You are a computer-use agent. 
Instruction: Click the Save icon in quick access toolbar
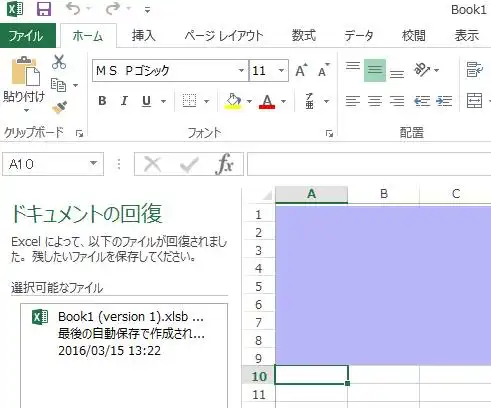44,9
